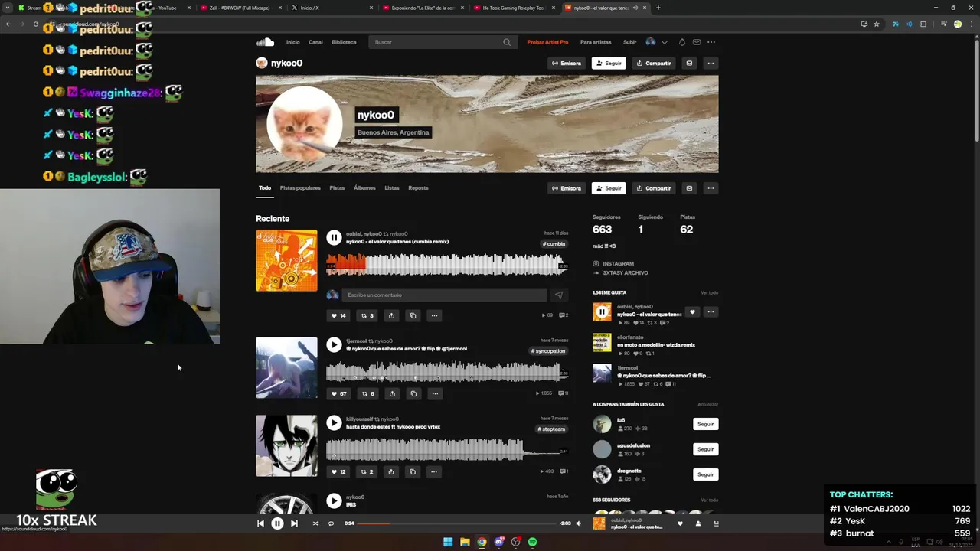Click message envelope icon in the sticky header

[689, 64]
